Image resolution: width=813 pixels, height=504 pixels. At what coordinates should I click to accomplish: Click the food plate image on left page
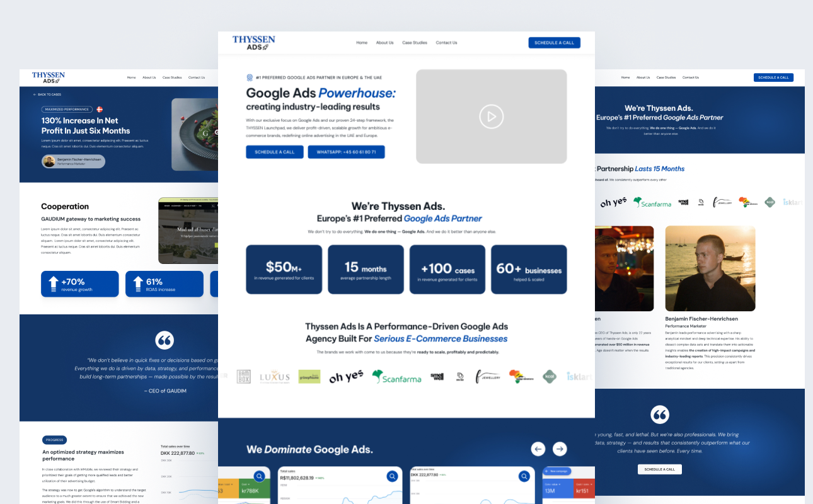[195, 135]
